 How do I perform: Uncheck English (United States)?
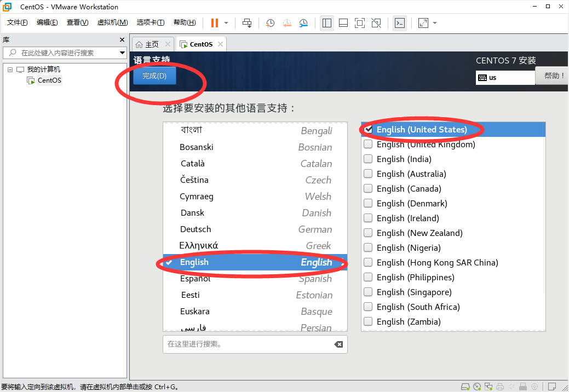[369, 129]
